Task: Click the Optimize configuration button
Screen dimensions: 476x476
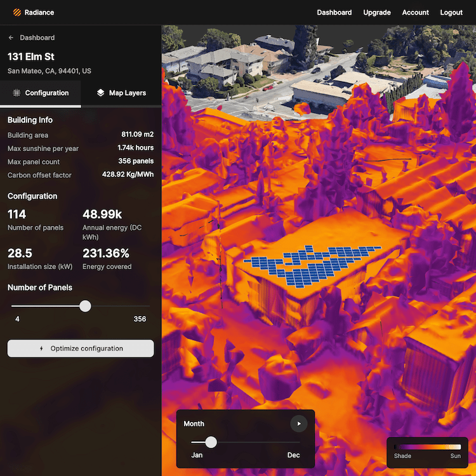Action: tap(81, 348)
